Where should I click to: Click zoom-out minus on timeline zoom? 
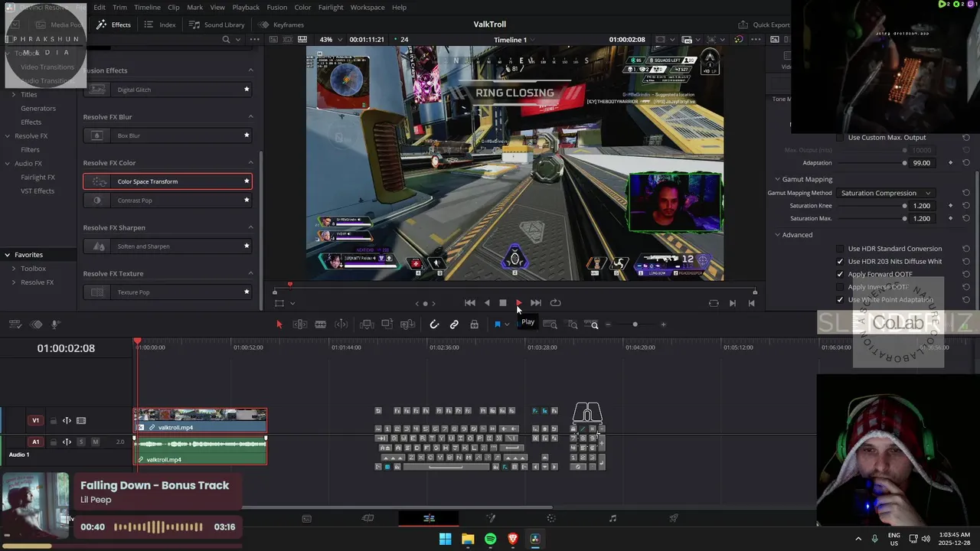608,324
